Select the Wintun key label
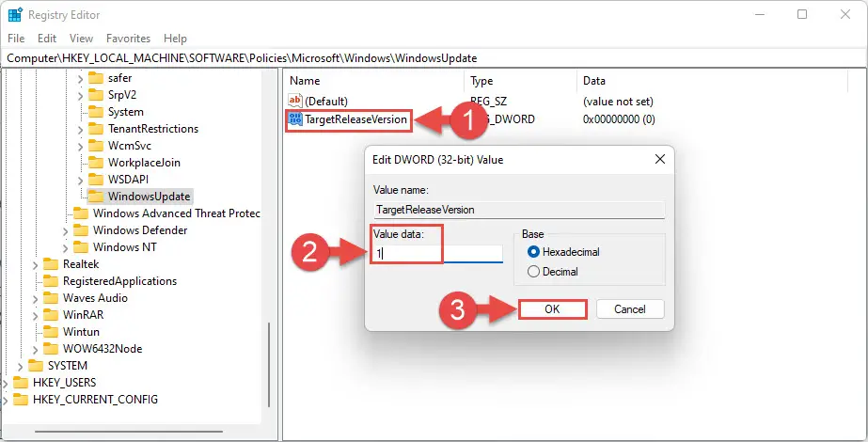 tap(81, 332)
